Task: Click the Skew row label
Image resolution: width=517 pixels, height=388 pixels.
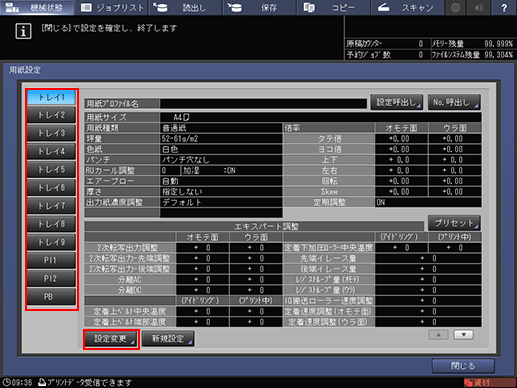Action: click(329, 192)
